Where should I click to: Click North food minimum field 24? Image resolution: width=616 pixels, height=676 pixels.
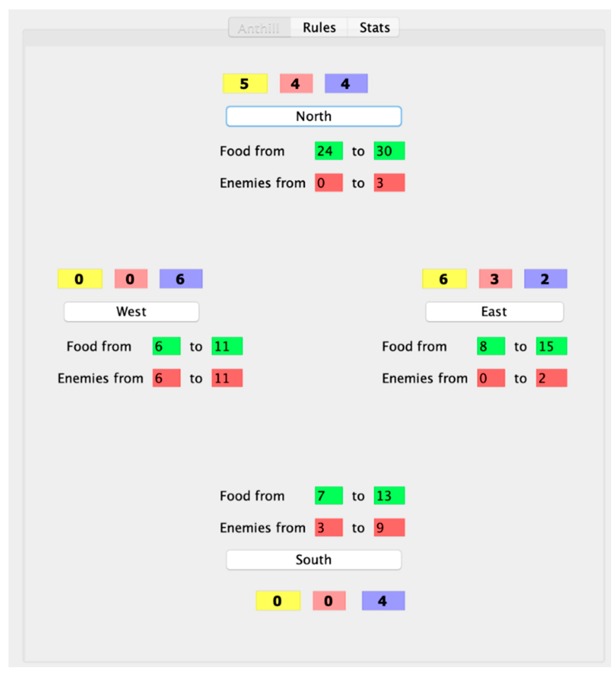328,151
